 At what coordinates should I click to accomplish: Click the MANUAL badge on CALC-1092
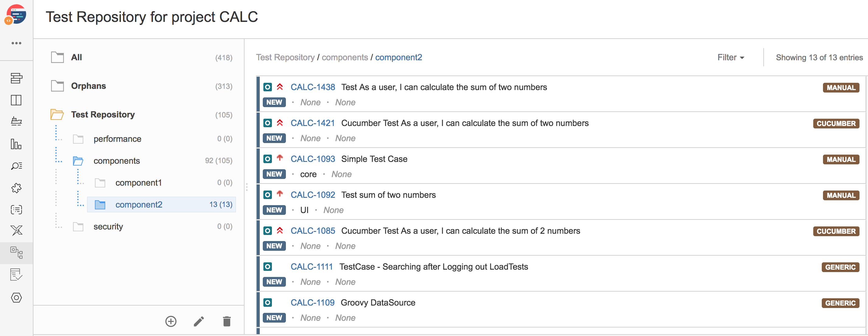click(841, 195)
